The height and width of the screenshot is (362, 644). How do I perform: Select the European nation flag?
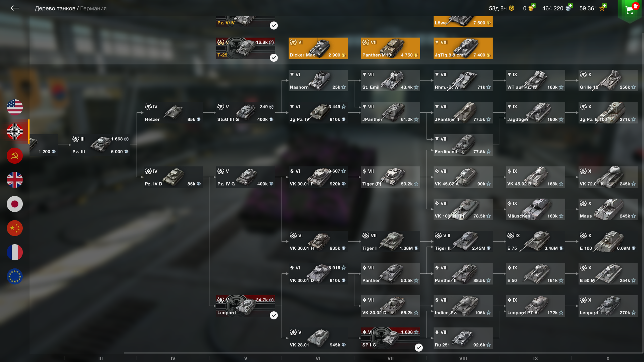click(x=15, y=276)
